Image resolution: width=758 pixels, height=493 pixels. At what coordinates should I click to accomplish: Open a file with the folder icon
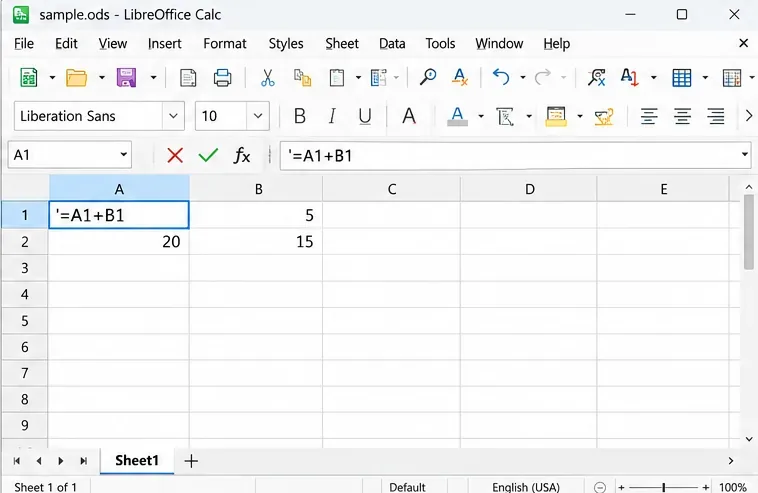[x=76, y=77]
